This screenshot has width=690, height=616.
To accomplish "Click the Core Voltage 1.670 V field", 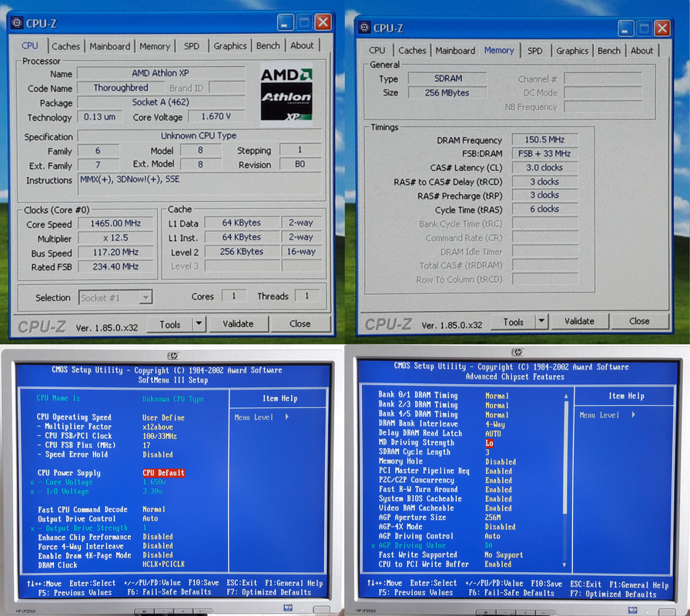I will click(216, 116).
